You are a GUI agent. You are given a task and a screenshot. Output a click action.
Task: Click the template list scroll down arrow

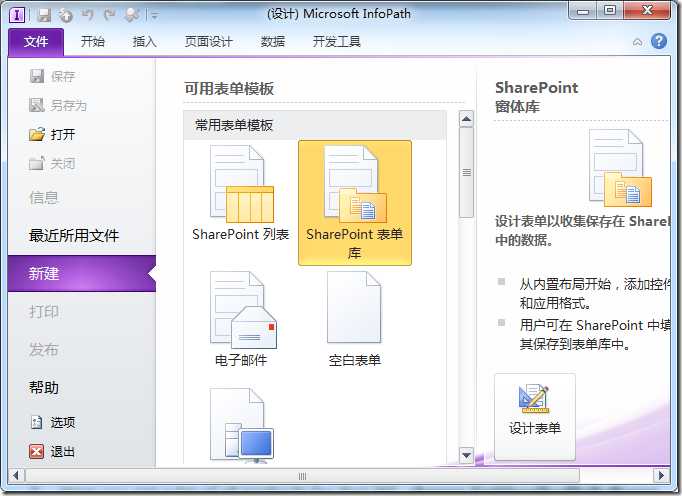[x=466, y=456]
